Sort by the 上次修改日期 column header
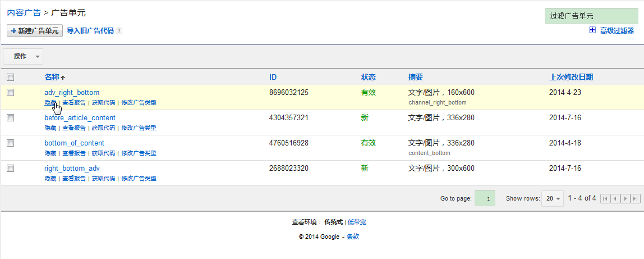 [571, 77]
